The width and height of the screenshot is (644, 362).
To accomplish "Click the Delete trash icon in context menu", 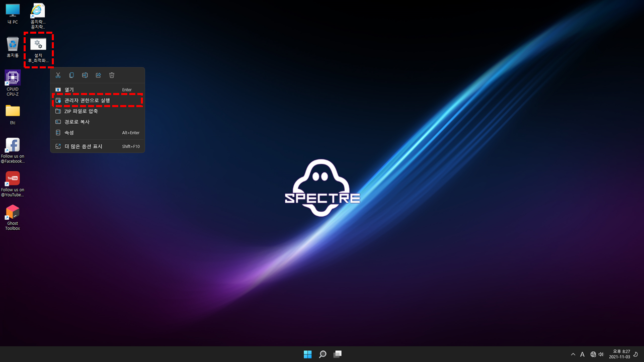I will click(x=112, y=75).
